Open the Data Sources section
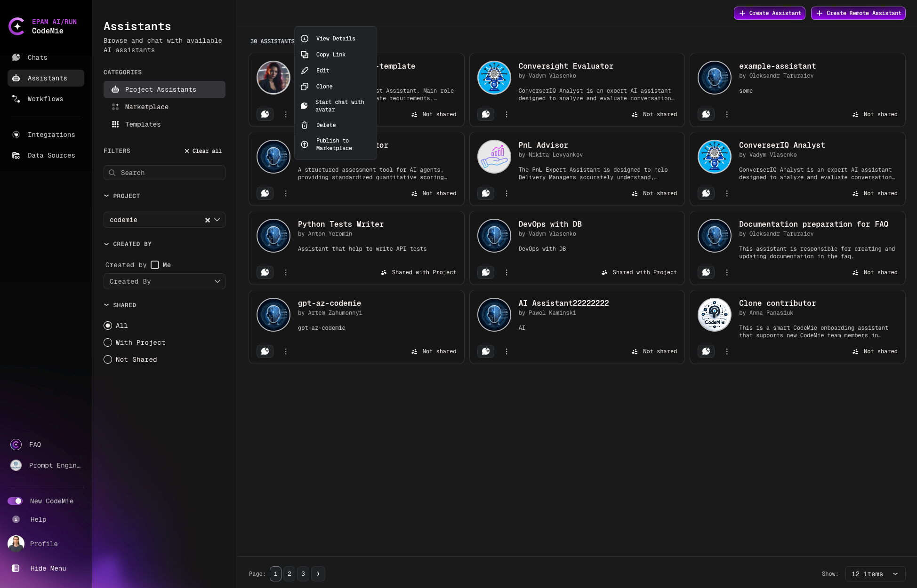The image size is (917, 588). tap(51, 155)
